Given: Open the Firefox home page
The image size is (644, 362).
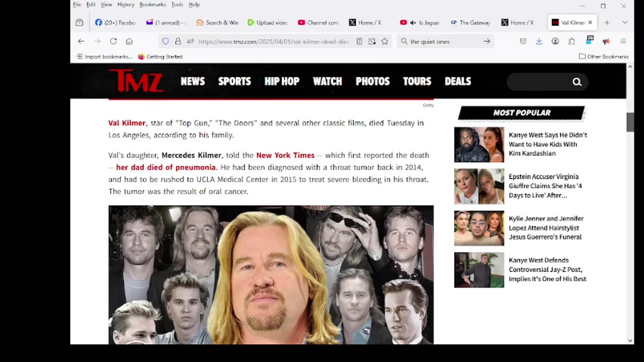Looking at the screenshot, I should coord(129,41).
